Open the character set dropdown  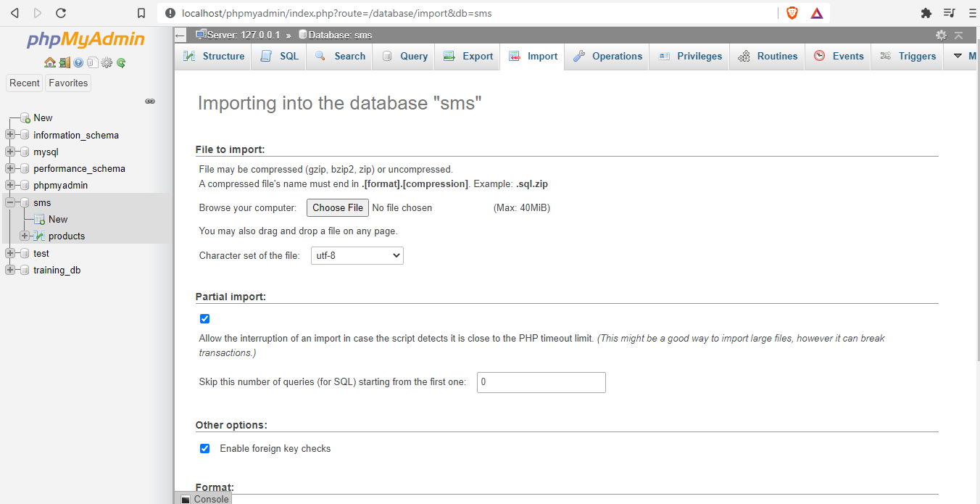[x=357, y=255]
